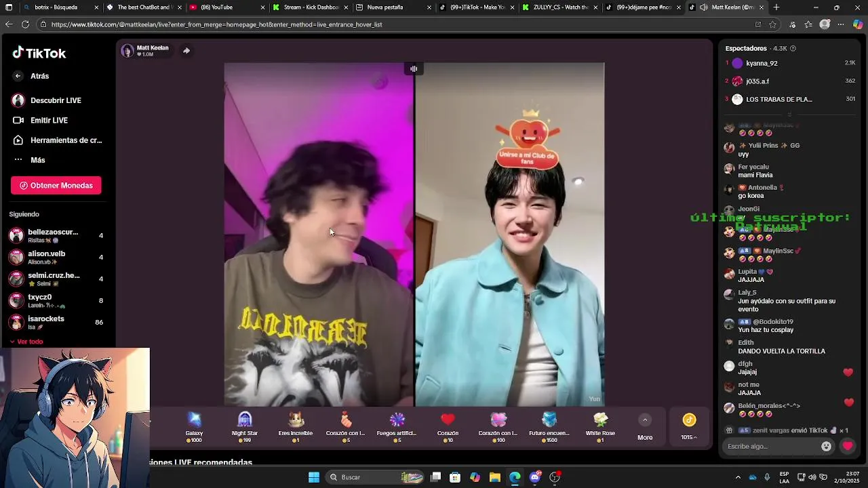This screenshot has width=868, height=488.
Task: Click the taskbar Buscar search box
Action: 375,477
